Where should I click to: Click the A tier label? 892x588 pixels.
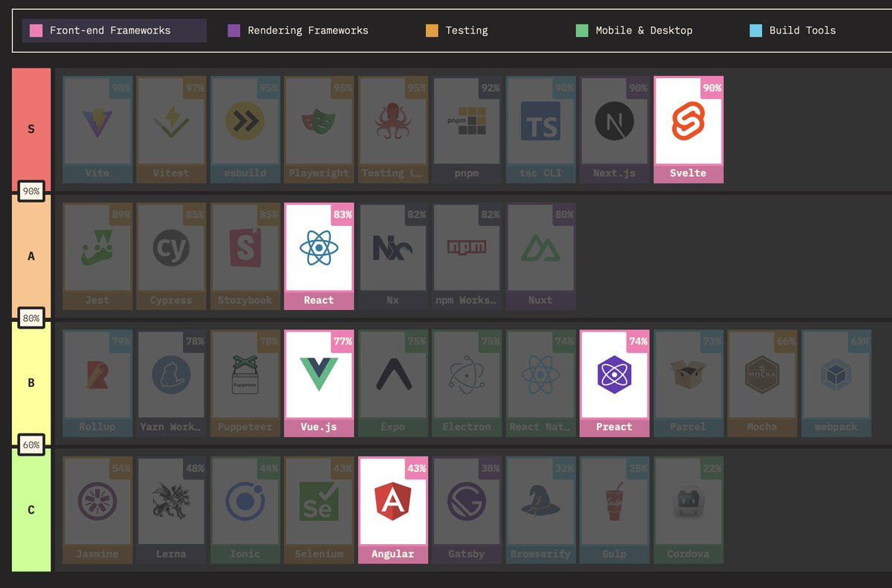pos(31,256)
